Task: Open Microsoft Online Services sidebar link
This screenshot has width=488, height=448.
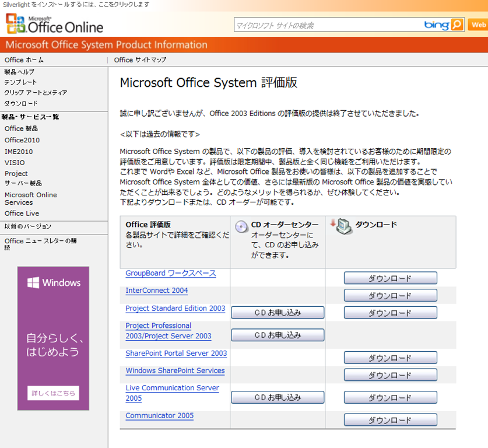Action: [x=31, y=199]
